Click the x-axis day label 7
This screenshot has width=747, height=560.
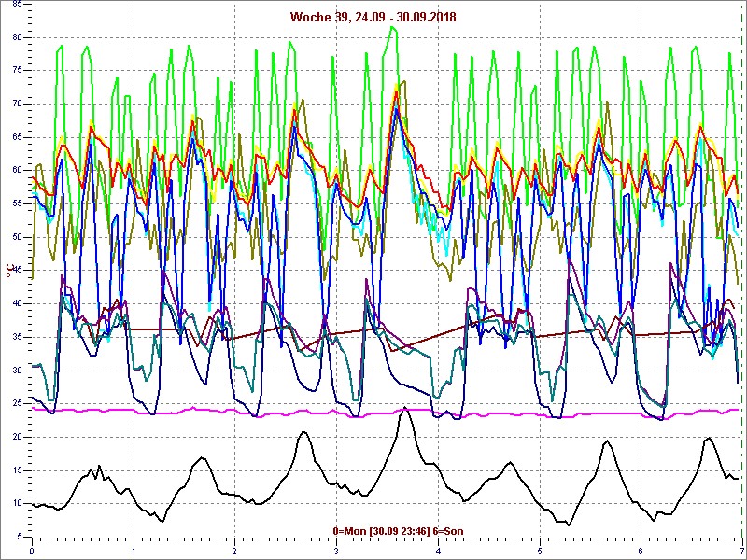[741, 551]
